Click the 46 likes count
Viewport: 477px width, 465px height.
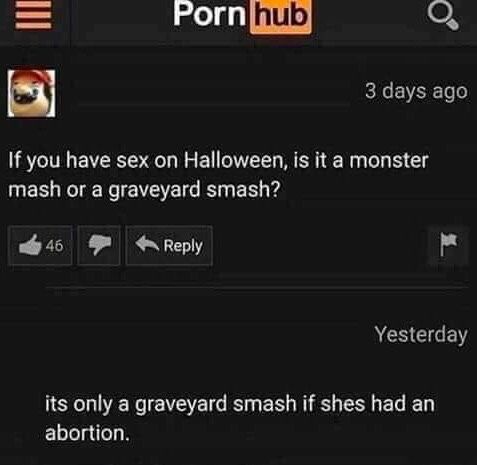54,246
